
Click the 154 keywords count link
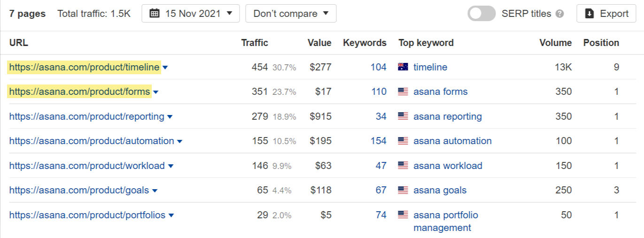(x=378, y=141)
